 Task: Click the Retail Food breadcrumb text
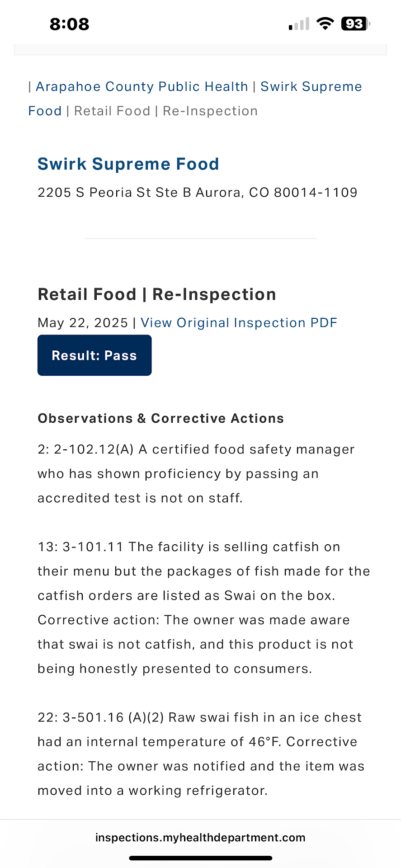[x=112, y=111]
